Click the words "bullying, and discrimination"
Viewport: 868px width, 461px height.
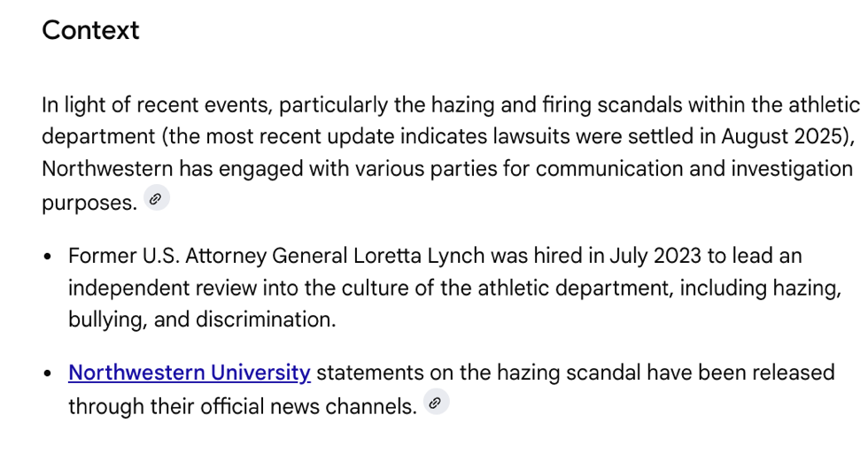click(202, 319)
